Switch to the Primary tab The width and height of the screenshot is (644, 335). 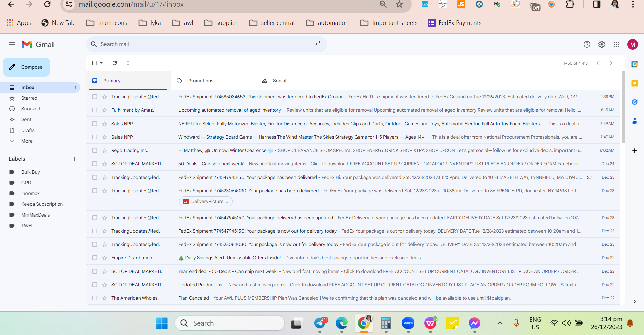[x=128, y=81]
